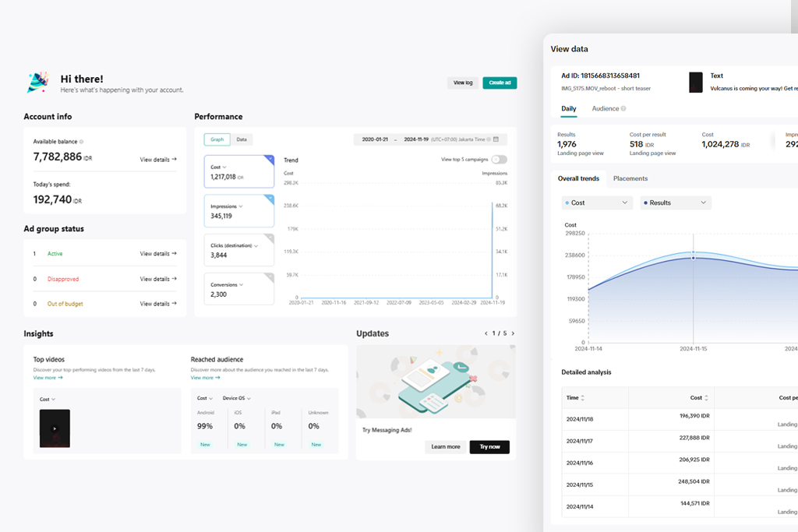Click the calendar icon in date range
The width and height of the screenshot is (798, 532).
[496, 139]
